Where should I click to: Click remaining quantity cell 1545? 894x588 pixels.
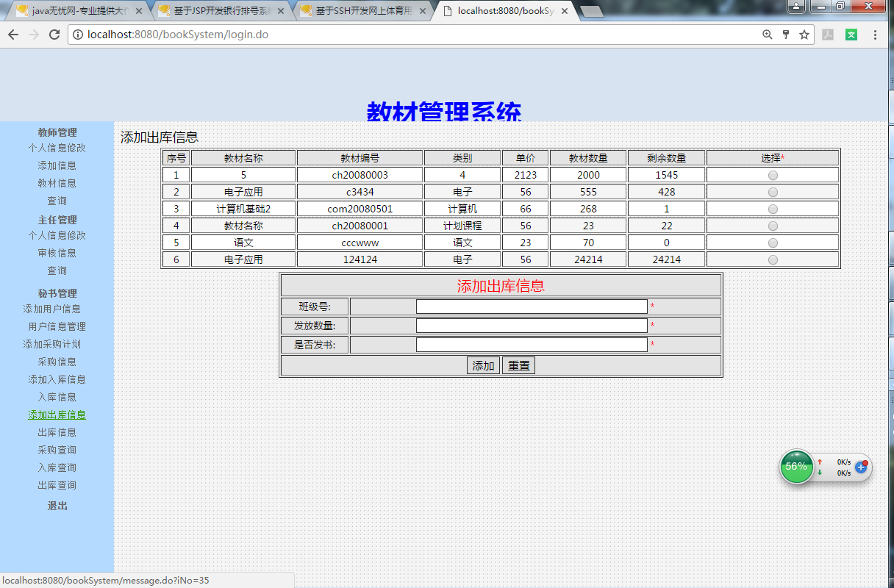pyautogui.click(x=666, y=175)
